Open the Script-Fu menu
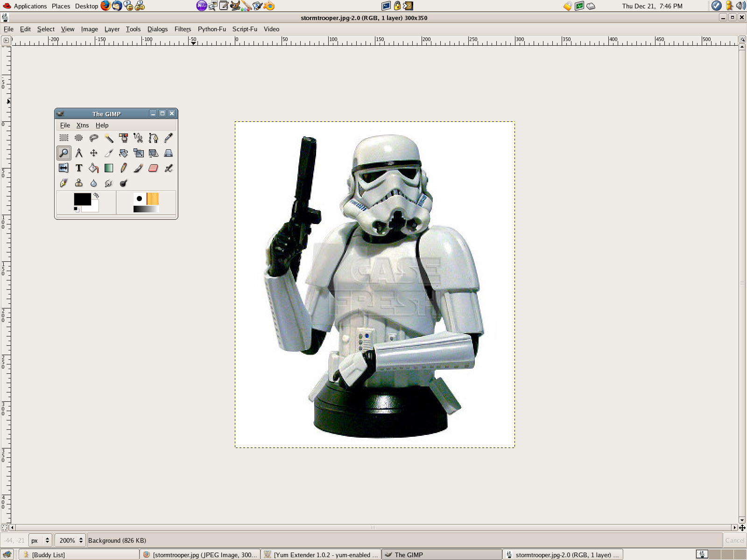The height and width of the screenshot is (560, 747). (x=244, y=29)
